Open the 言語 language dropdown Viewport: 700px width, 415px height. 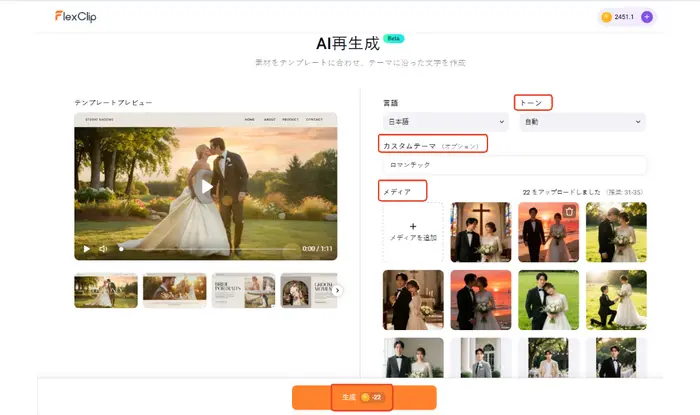point(440,122)
